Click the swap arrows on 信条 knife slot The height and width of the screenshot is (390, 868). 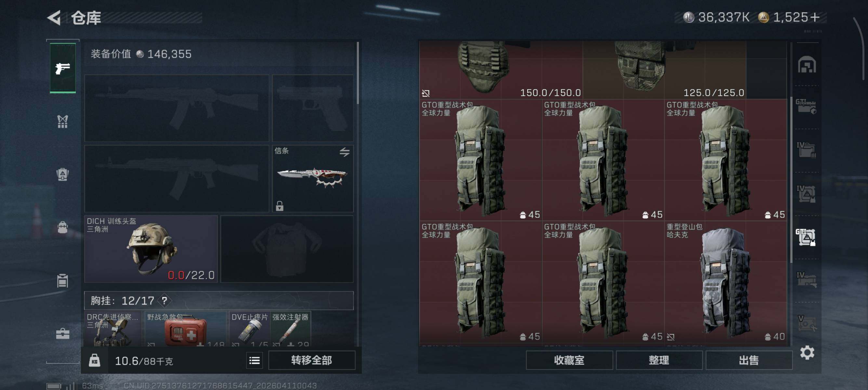(344, 152)
